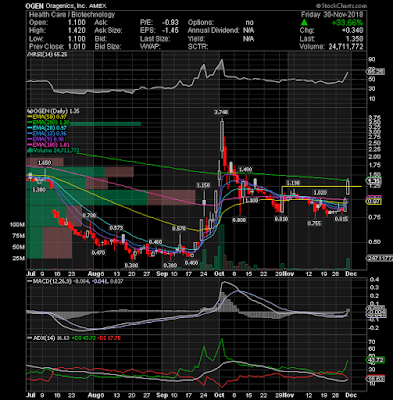
Task: Click the Friday 30-Nov-2018 date text
Action: (332, 15)
